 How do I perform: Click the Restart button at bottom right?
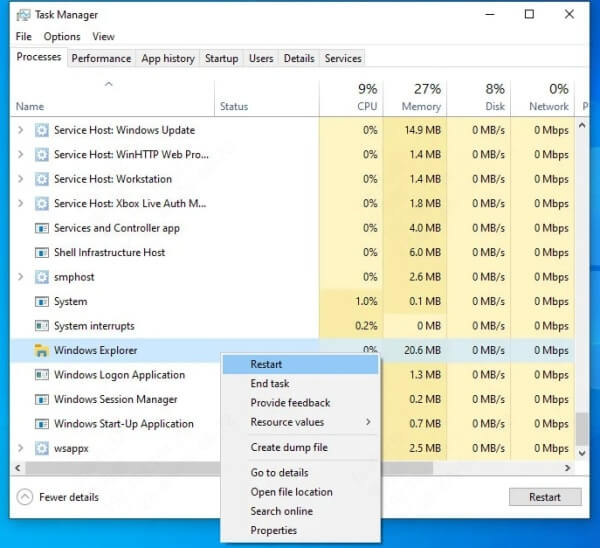coord(545,497)
